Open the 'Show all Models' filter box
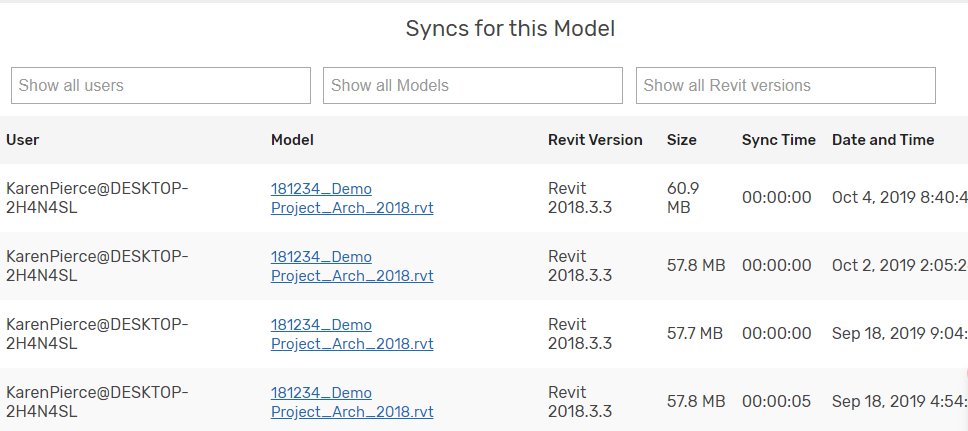Screen dimensions: 968x431 pos(473,86)
